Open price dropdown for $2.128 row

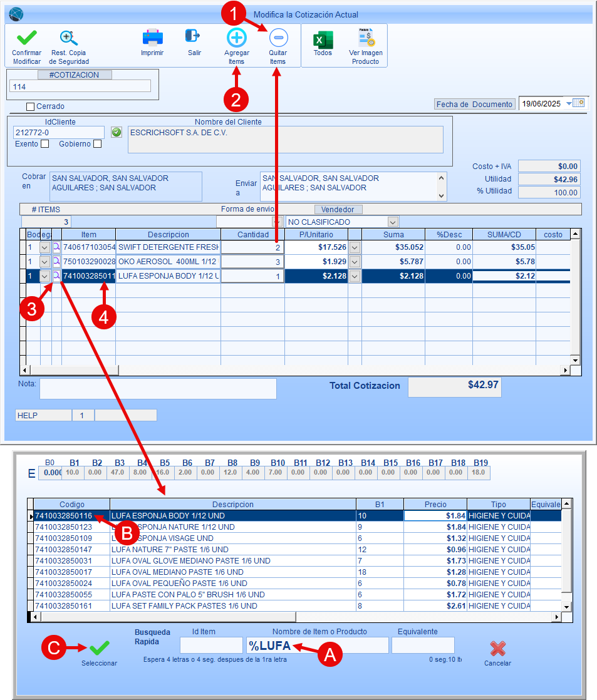pyautogui.click(x=355, y=276)
